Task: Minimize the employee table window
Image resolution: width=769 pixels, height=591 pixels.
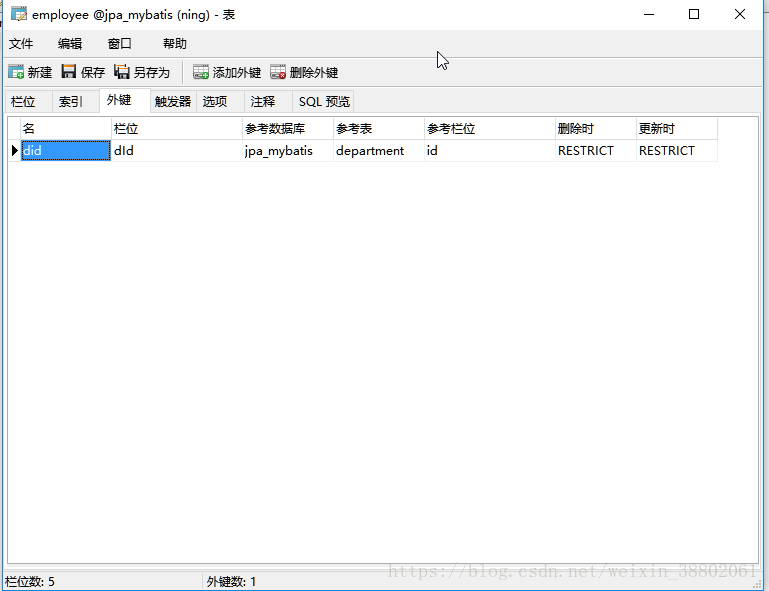Action: [x=649, y=14]
